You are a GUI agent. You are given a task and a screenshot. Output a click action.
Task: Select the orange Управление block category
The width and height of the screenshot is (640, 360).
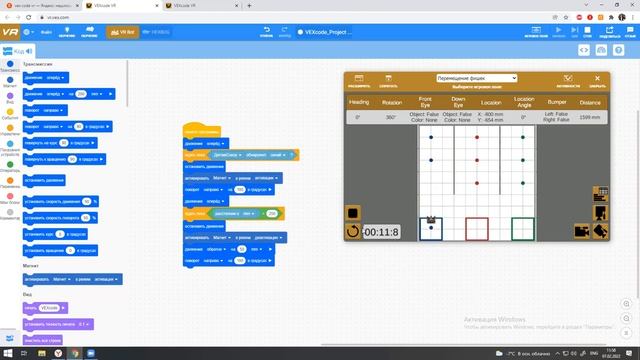10,130
